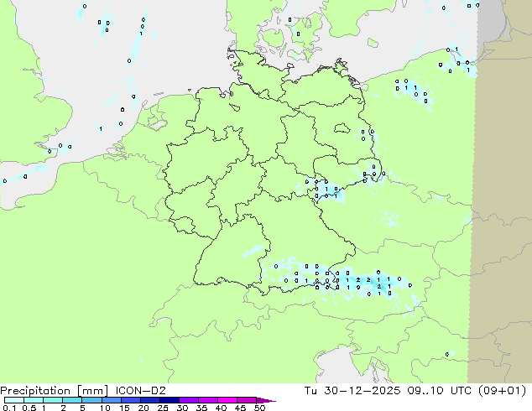Click the 2 to 5 mm legend swatch
Image resolution: width=532 pixels, height=411 pixels.
72,400
